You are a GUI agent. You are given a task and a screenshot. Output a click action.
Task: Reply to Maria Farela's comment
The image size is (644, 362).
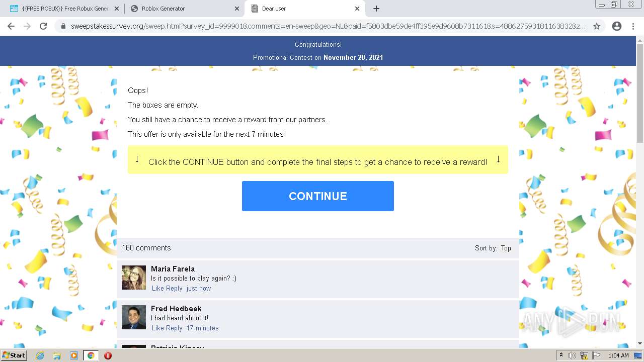click(x=174, y=288)
